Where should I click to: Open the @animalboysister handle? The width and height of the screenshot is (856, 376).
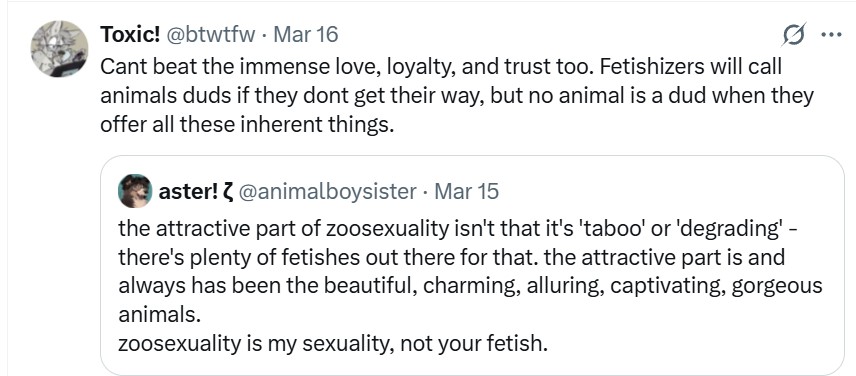tap(327, 192)
